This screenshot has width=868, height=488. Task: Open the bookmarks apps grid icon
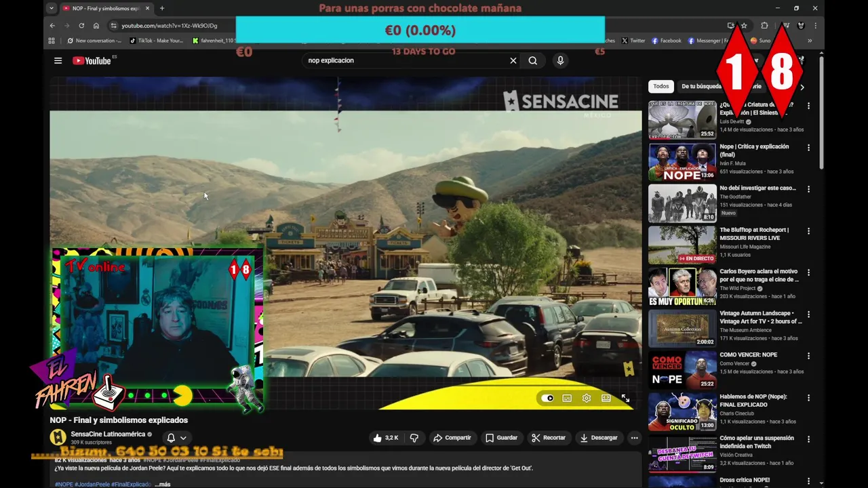click(52, 41)
